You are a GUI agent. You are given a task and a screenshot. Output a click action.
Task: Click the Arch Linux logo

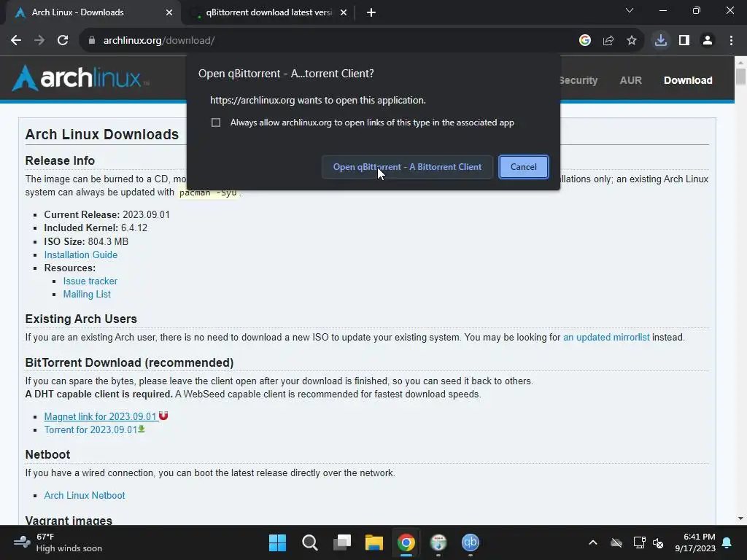[80, 77]
